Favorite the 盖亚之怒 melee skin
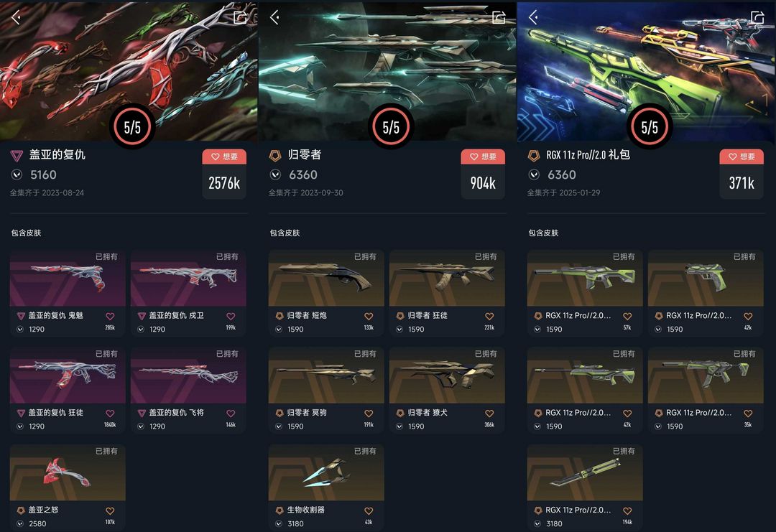The width and height of the screenshot is (776, 532). point(110,510)
